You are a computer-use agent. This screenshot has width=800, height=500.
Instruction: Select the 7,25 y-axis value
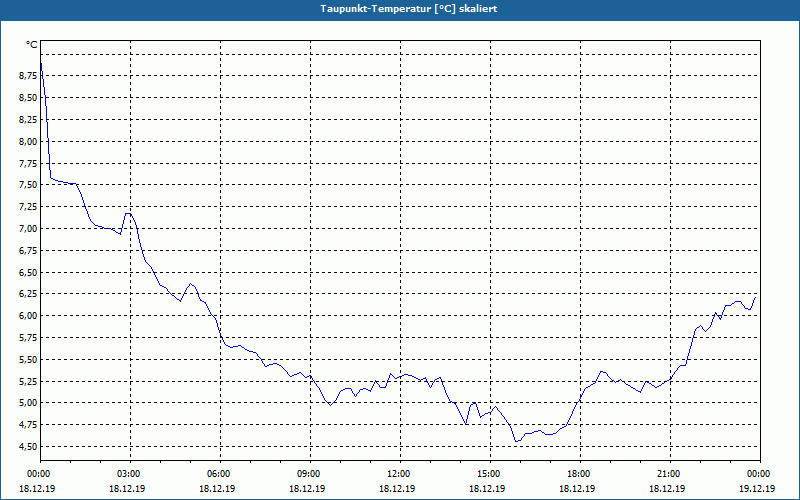click(x=28, y=207)
